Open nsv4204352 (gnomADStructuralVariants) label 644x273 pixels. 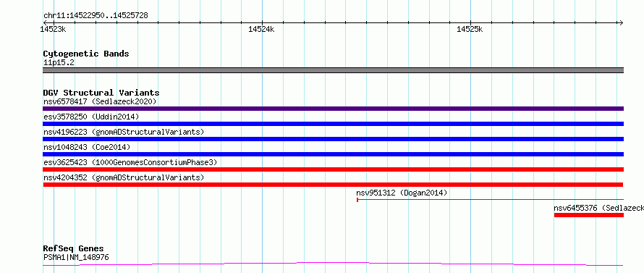[x=124, y=177]
